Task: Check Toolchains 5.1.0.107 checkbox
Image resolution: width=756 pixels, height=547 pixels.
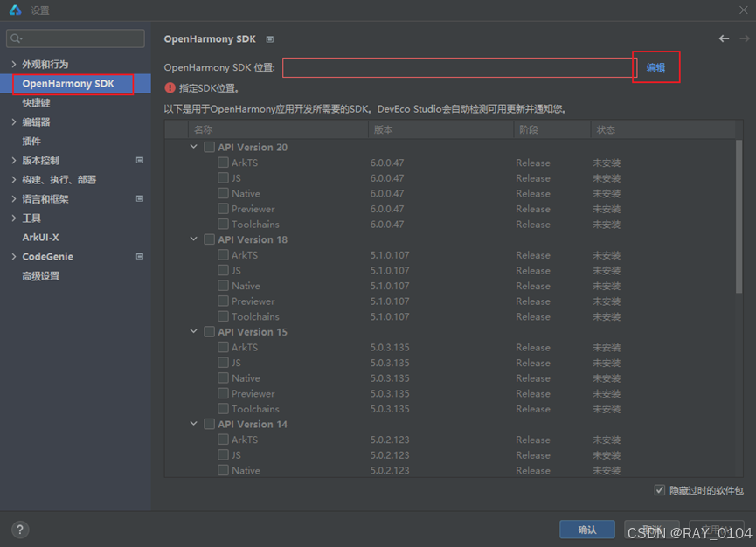Action: 223,316
